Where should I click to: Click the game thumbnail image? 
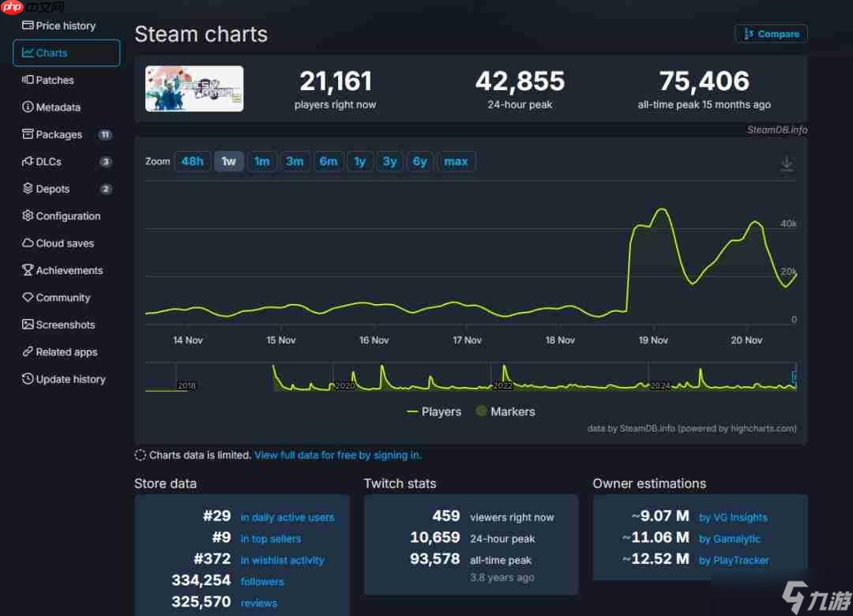(x=194, y=88)
